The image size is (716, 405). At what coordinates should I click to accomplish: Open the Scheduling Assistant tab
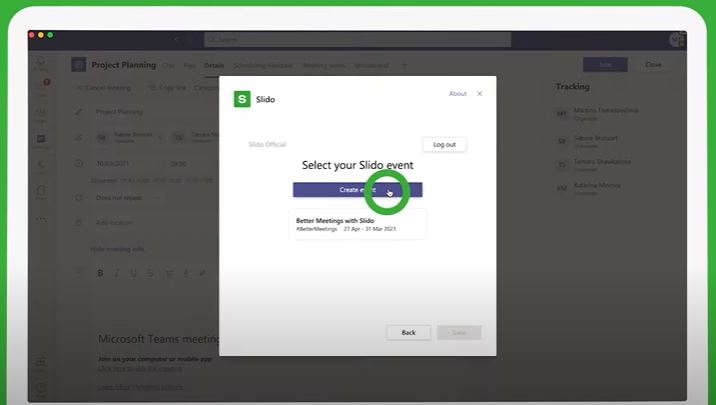pos(262,65)
